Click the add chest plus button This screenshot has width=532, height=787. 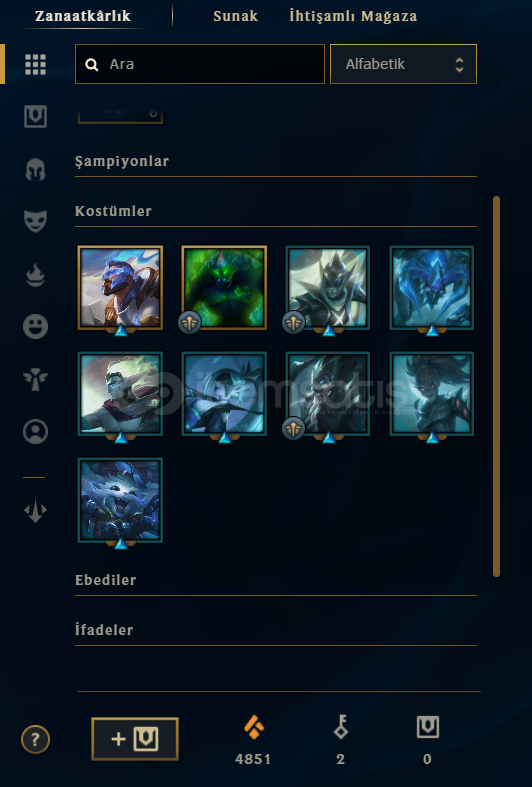pos(135,739)
